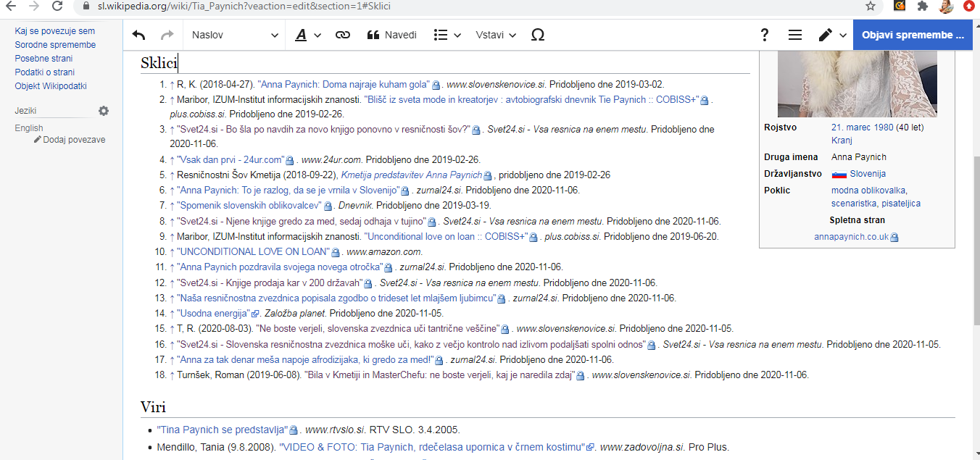The height and width of the screenshot is (460, 980).
Task: Open the browser extensions puzzle icon
Action: pyautogui.click(x=922, y=8)
